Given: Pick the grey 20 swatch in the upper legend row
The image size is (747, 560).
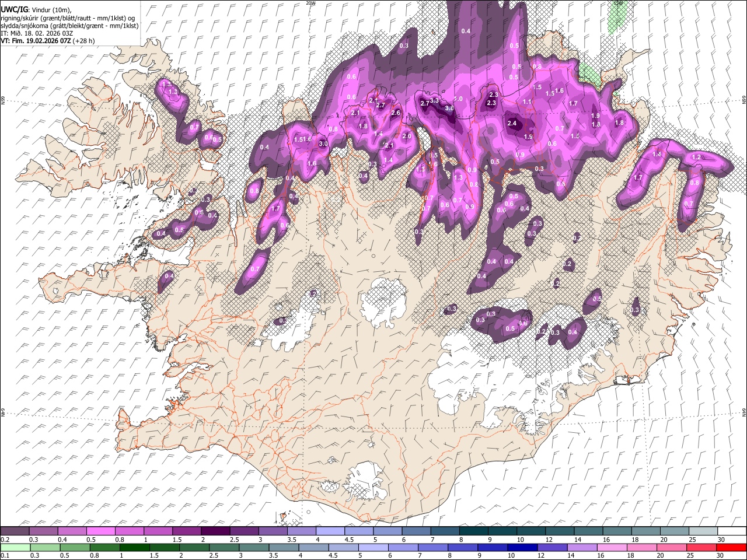Looking at the screenshot, I should (674, 531).
